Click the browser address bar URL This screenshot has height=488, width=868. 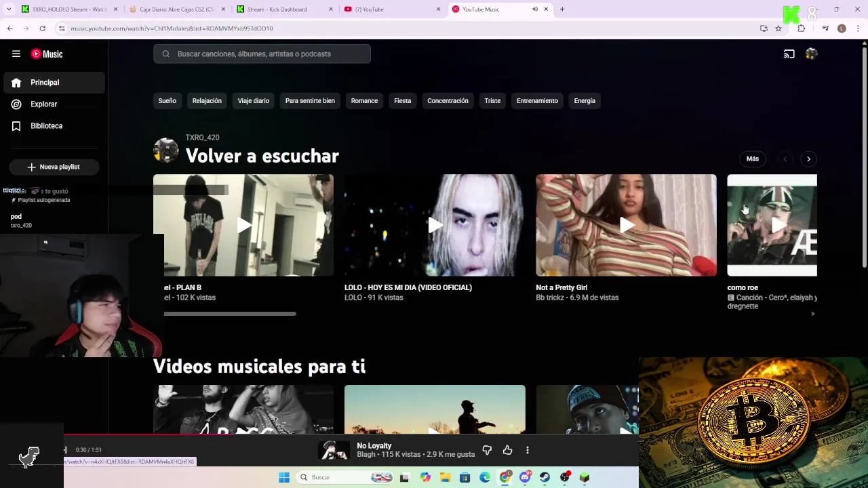172,28
